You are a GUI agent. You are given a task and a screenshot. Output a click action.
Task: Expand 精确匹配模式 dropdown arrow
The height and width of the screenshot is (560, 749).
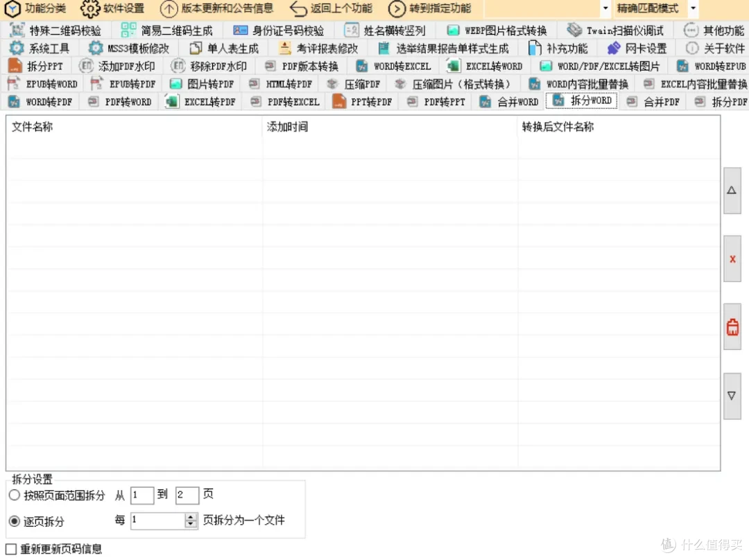tap(693, 8)
